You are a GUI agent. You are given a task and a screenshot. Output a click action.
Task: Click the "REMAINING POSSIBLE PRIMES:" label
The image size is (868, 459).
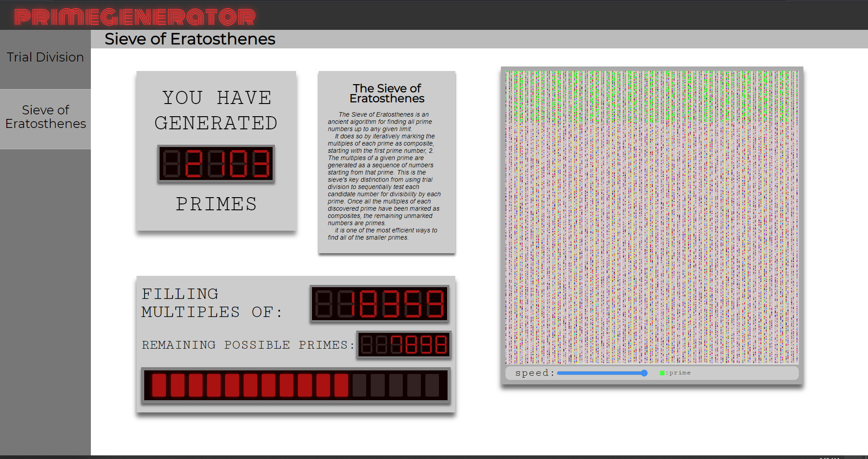click(248, 345)
